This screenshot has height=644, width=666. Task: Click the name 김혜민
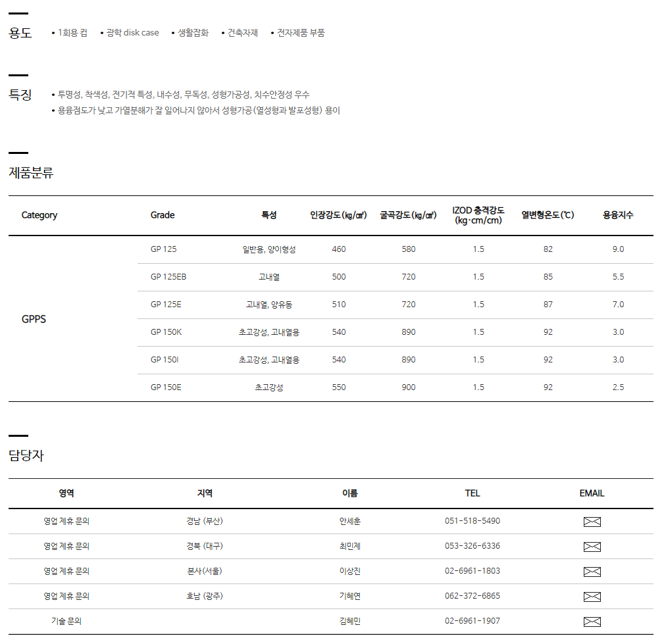[349, 622]
